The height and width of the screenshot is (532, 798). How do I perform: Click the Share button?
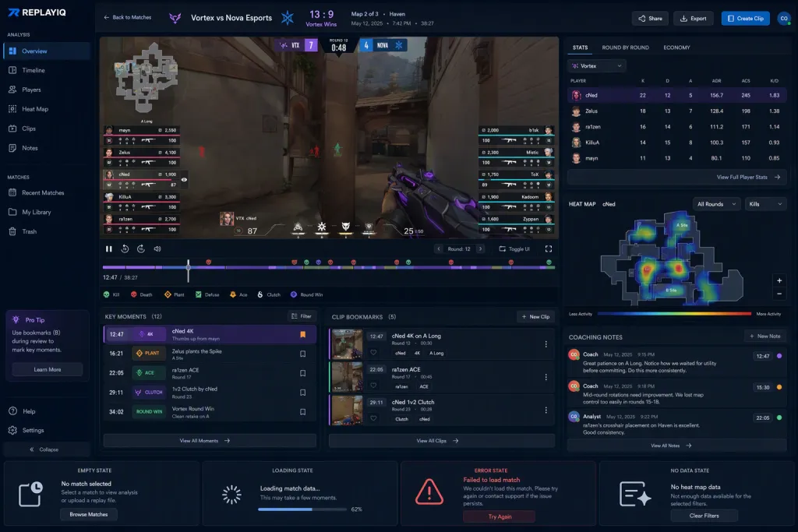650,19
